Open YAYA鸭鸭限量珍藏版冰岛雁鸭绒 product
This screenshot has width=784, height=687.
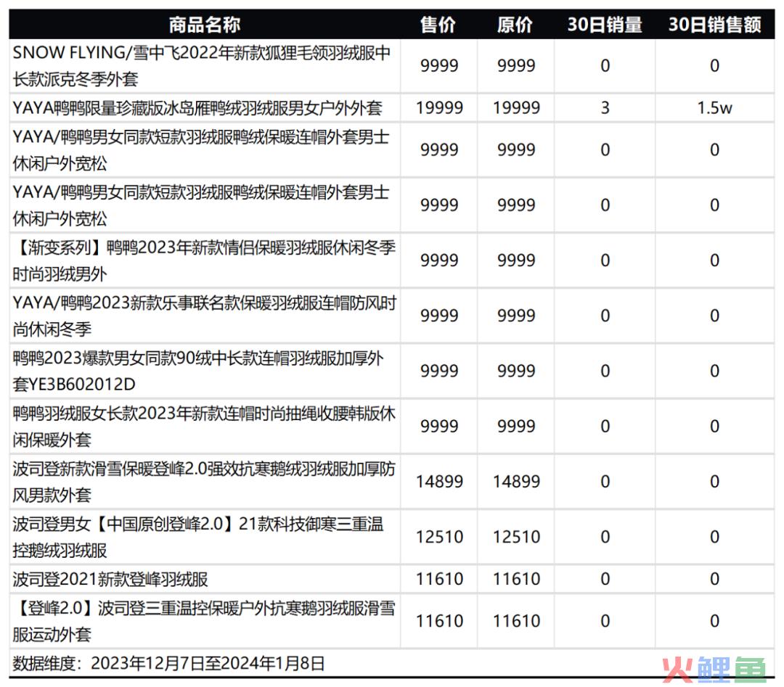(197, 108)
